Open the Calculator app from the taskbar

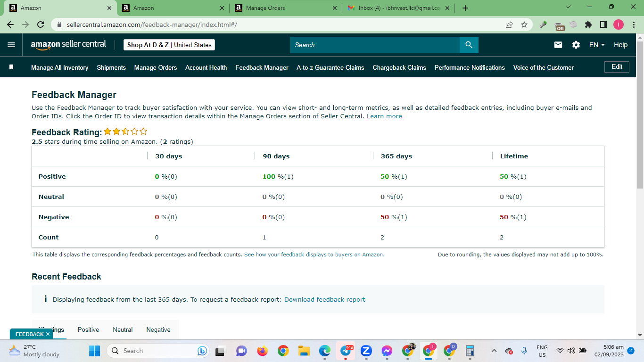click(x=470, y=351)
